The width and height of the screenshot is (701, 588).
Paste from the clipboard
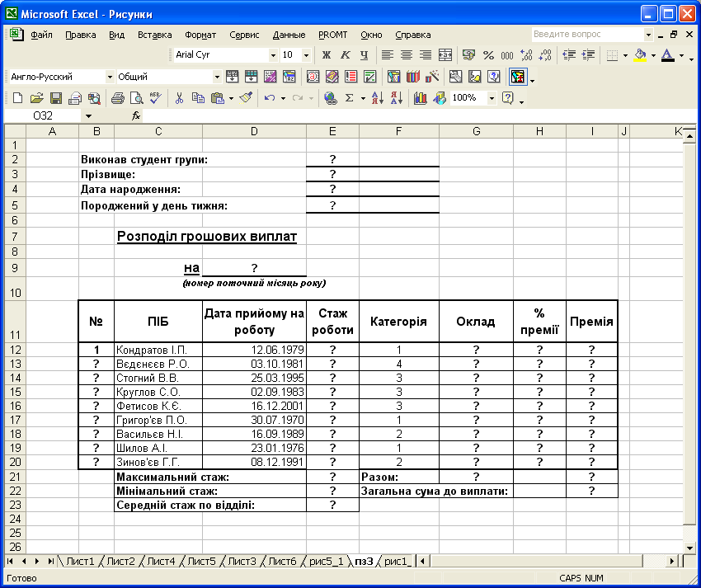click(x=217, y=98)
